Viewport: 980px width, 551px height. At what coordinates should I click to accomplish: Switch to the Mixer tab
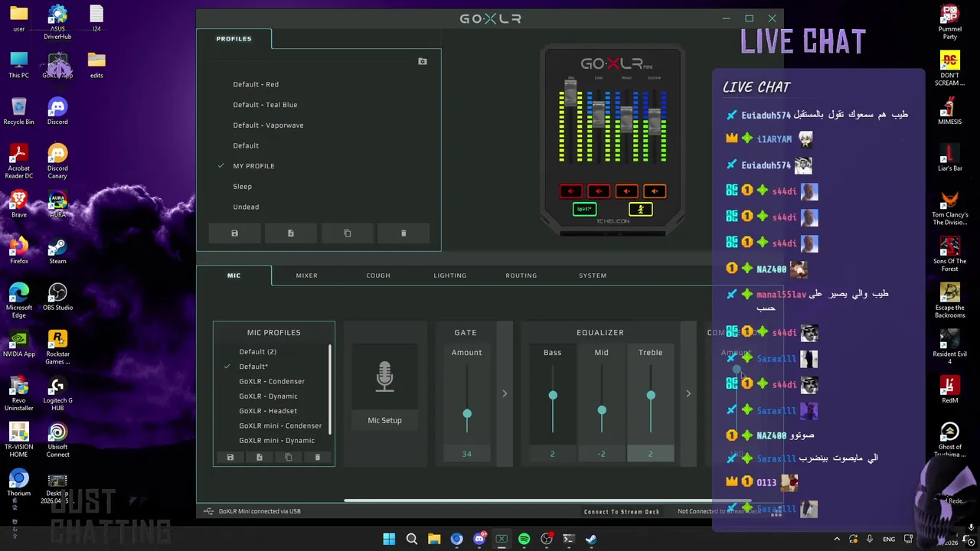[306, 275]
